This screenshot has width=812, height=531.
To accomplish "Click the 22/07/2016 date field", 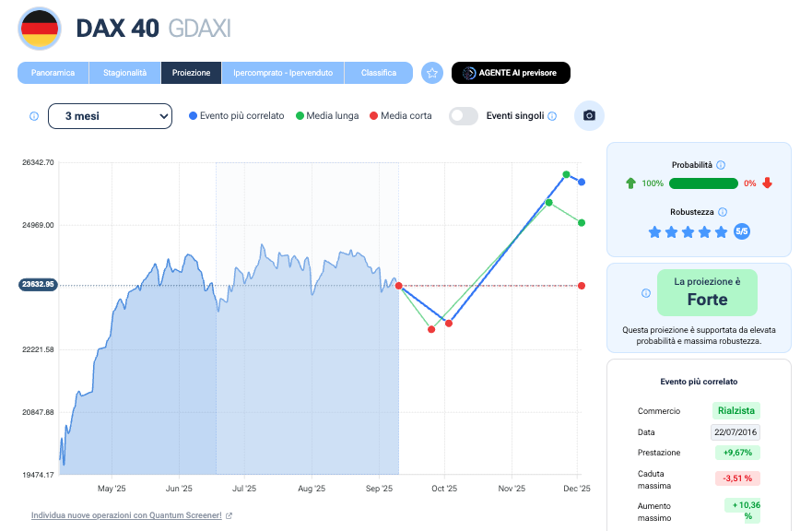I will click(x=736, y=432).
